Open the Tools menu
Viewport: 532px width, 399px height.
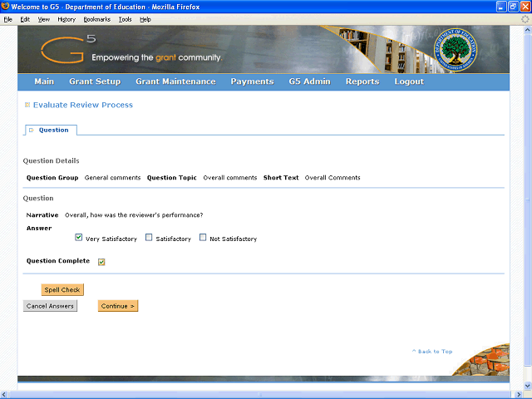point(125,19)
